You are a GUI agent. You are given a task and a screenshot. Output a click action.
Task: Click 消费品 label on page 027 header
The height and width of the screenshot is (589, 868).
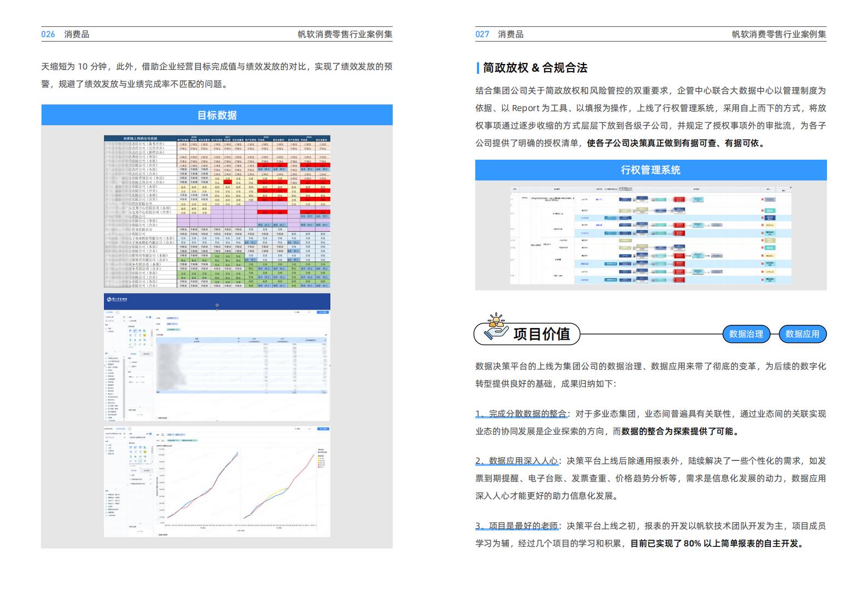pyautogui.click(x=511, y=34)
